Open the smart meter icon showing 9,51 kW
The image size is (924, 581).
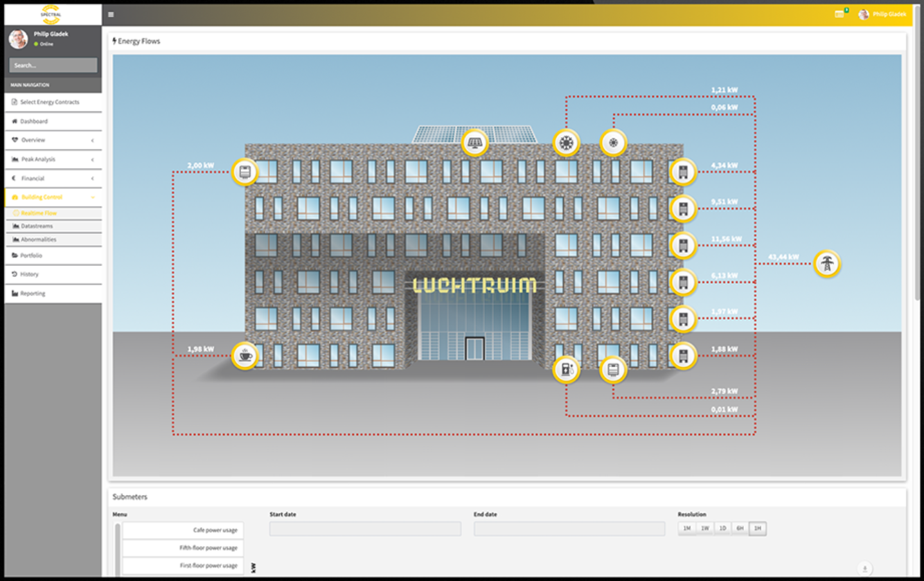(x=683, y=208)
